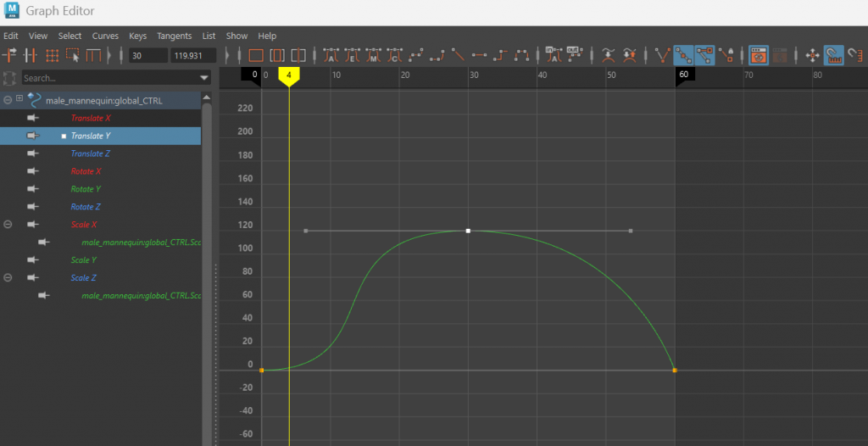This screenshot has height=446, width=868.
Task: Select the Insert Keys tool
Action: (x=31, y=55)
